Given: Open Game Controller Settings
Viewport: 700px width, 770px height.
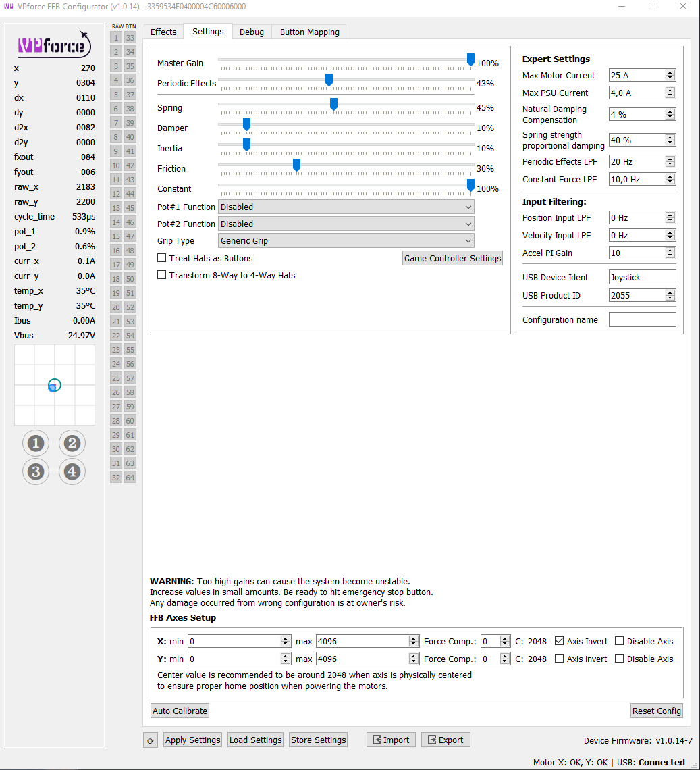Looking at the screenshot, I should point(452,258).
